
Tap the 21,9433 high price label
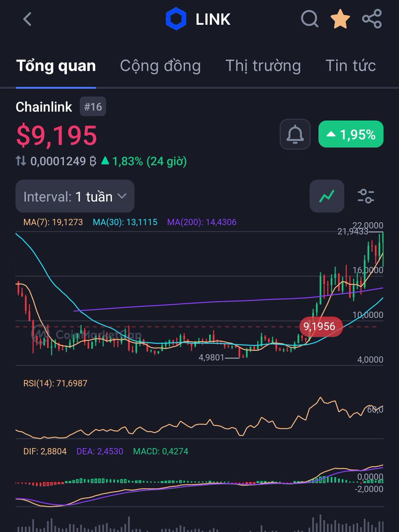click(352, 231)
